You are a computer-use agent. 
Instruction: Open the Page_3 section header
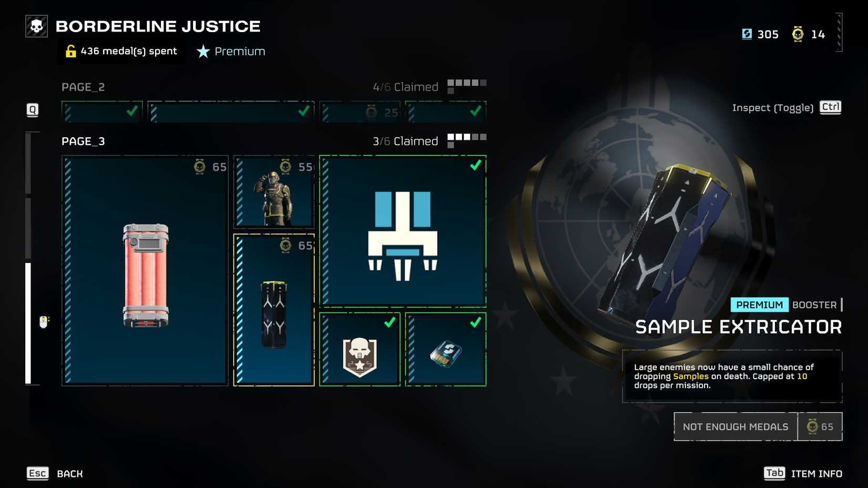click(x=83, y=141)
